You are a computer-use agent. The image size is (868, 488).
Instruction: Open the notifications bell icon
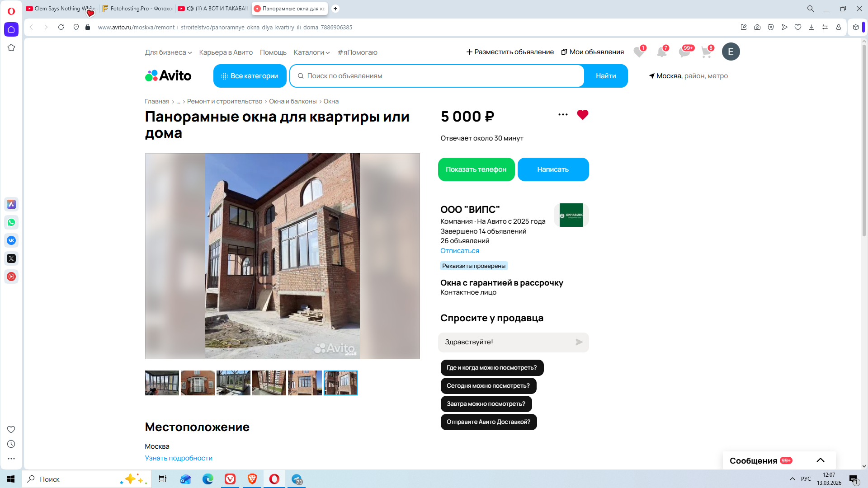click(x=661, y=52)
